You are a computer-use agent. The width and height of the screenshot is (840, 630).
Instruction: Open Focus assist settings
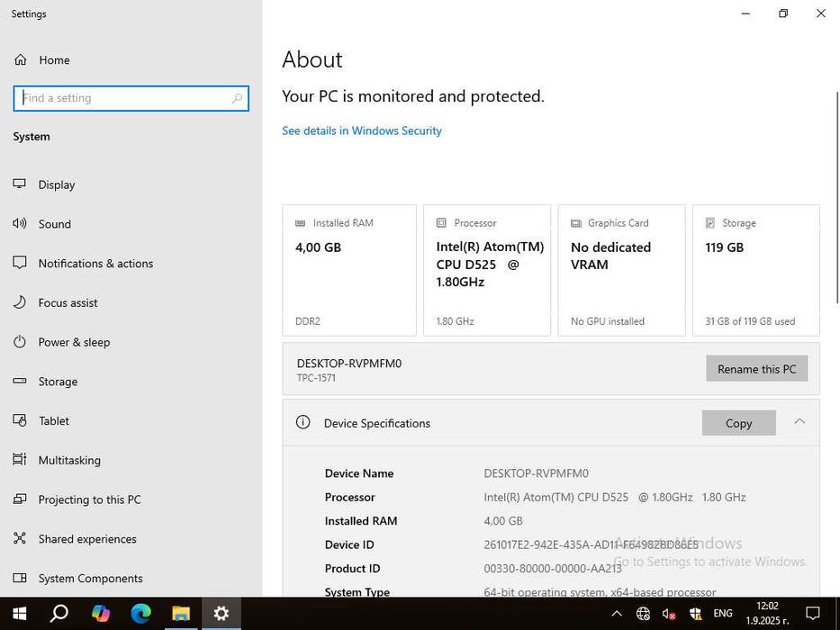(68, 303)
